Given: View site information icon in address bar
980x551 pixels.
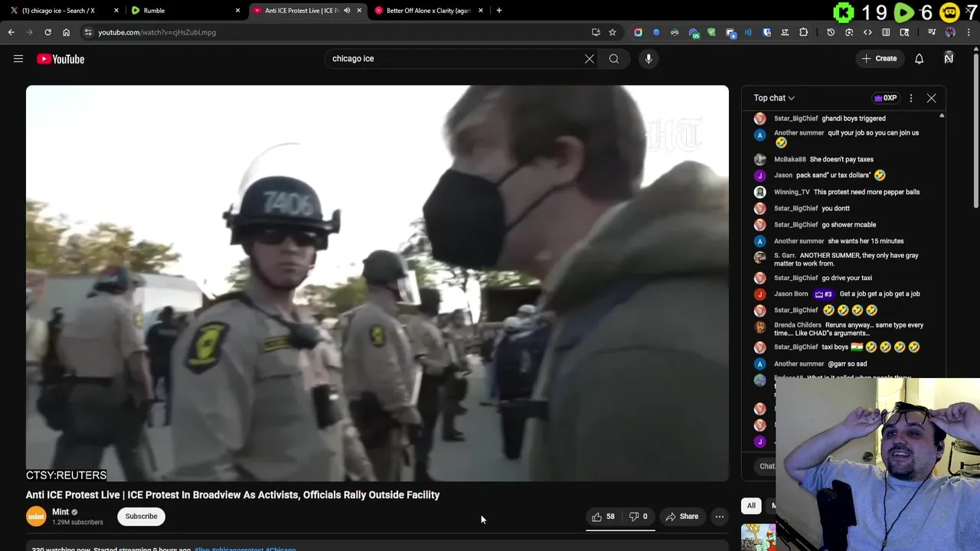Looking at the screenshot, I should pos(88,32).
